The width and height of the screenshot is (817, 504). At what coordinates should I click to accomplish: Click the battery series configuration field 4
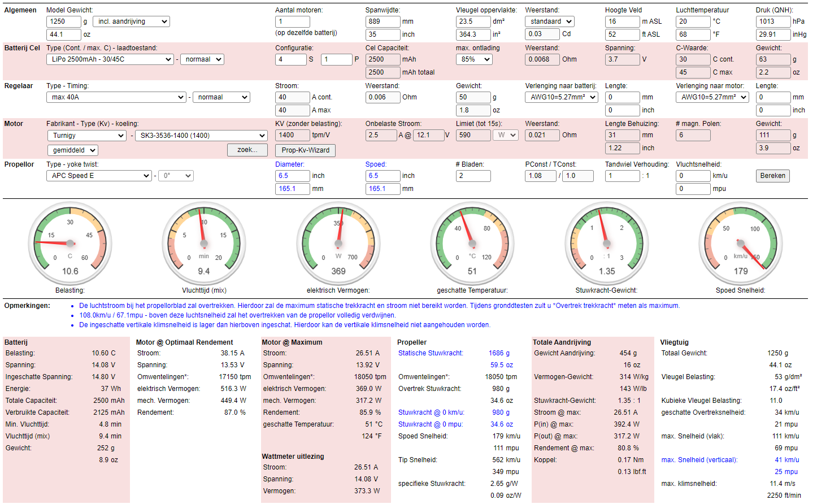(x=290, y=59)
